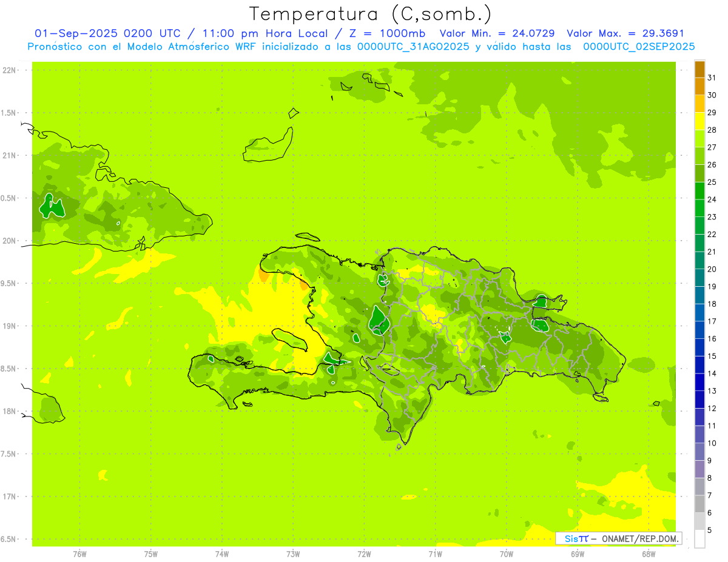Click the "21N" latitude axis label
Image resolution: width=728 pixels, height=562 pixels.
9,156
